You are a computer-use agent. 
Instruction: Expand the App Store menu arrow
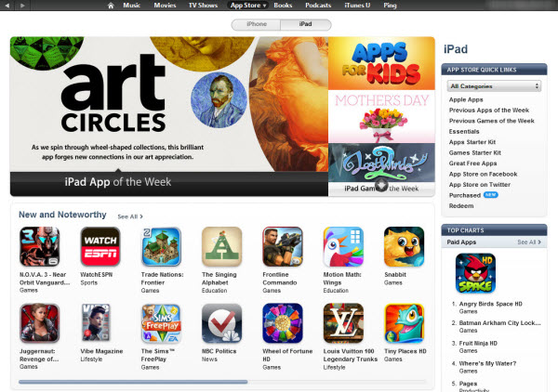264,6
